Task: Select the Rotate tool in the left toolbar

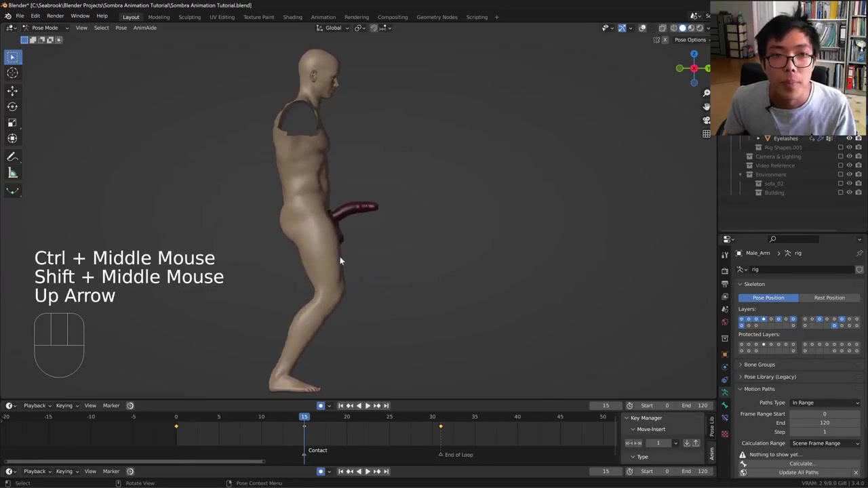Action: (x=12, y=106)
